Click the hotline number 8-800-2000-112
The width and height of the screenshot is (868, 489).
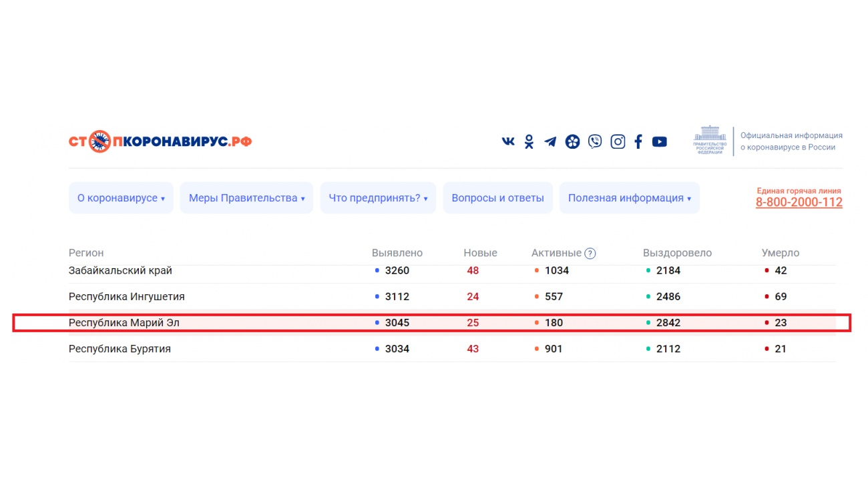click(x=799, y=202)
